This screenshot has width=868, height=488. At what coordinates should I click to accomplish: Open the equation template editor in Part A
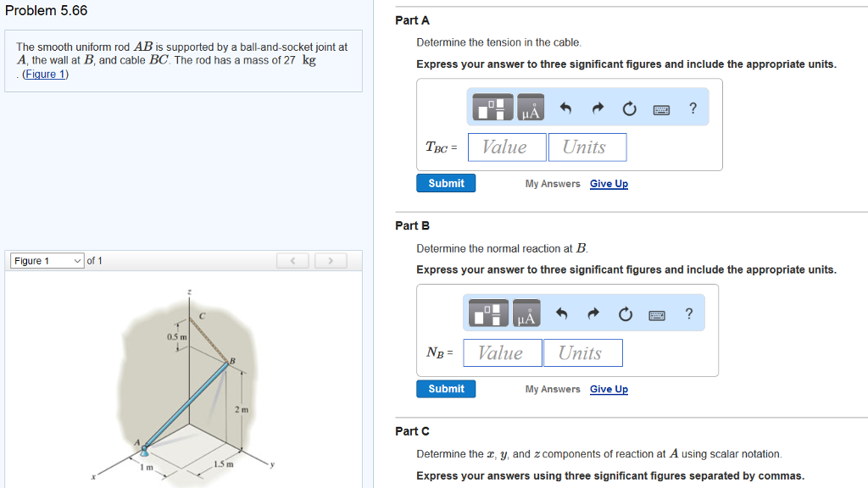(492, 108)
